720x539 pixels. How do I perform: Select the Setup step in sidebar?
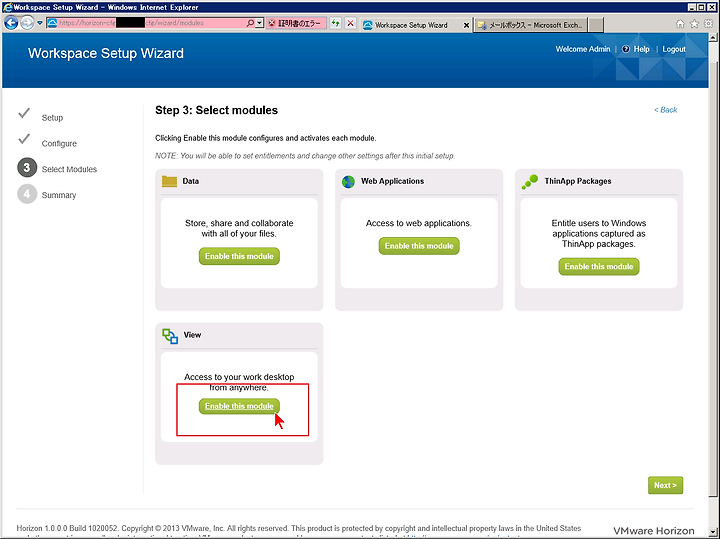pyautogui.click(x=52, y=118)
